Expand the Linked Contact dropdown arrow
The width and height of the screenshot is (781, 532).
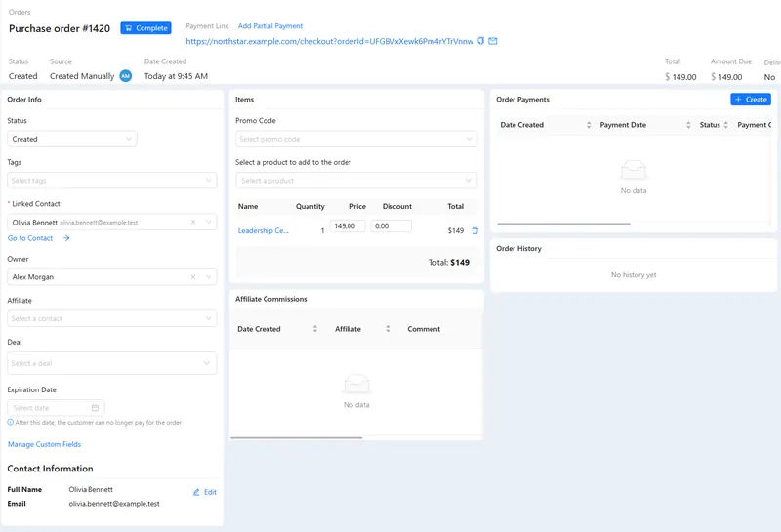[x=209, y=223]
